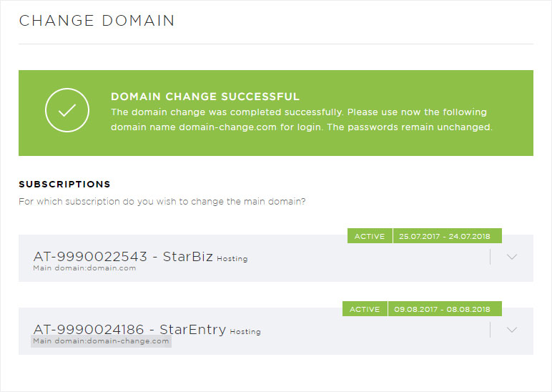Click the ACTIVE badge for StarEntry
The width and height of the screenshot is (552, 392).
pos(365,309)
